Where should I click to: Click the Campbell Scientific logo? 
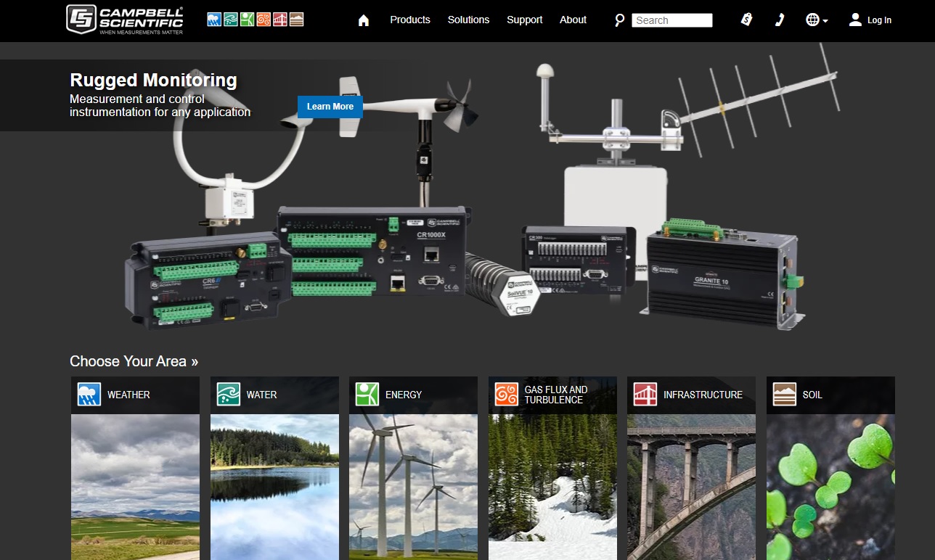coord(124,20)
